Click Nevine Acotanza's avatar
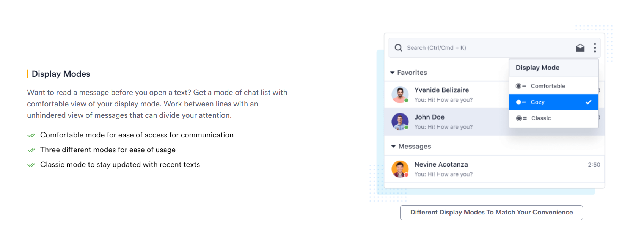 (x=400, y=169)
